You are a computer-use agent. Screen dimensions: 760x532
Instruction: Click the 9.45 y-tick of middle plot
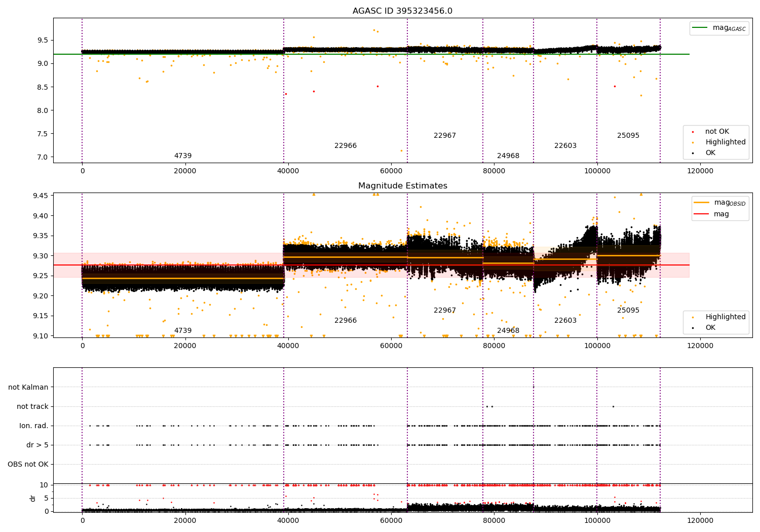[41, 196]
